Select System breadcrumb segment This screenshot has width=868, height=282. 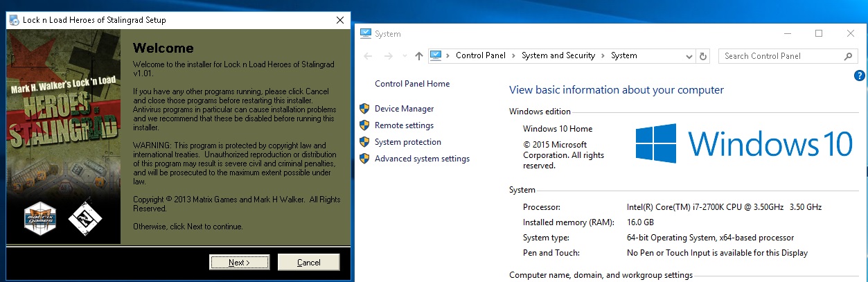tap(624, 55)
